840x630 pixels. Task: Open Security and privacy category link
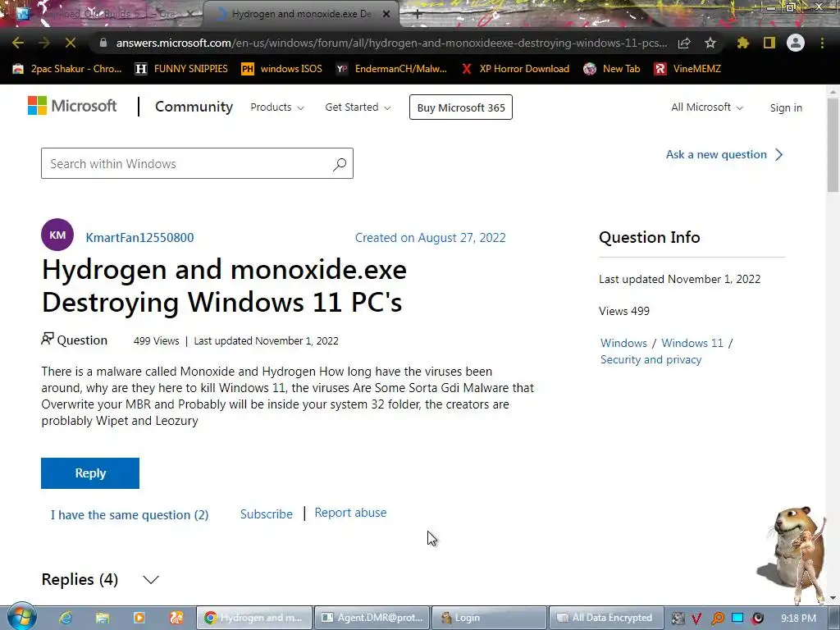pyautogui.click(x=651, y=359)
